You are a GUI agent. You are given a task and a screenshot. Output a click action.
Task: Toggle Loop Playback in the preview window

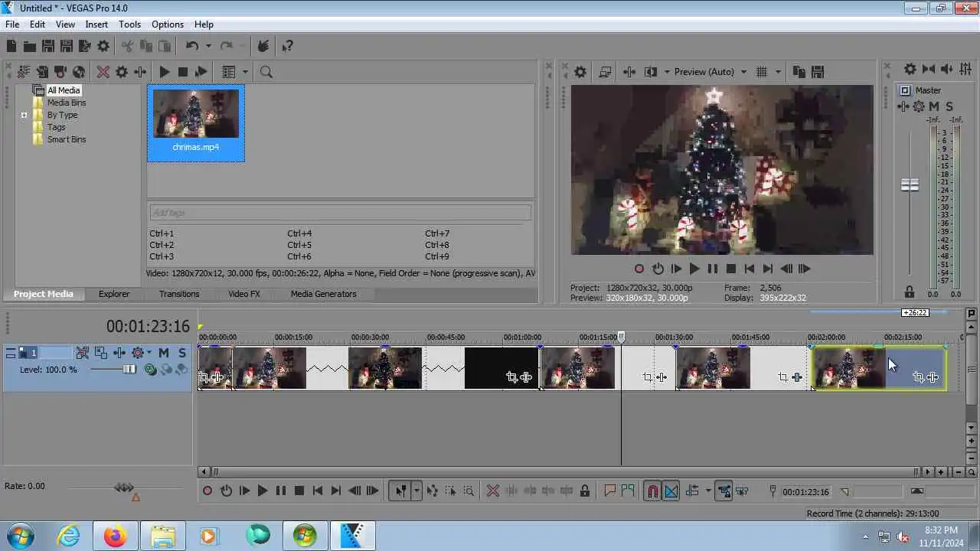pos(658,269)
